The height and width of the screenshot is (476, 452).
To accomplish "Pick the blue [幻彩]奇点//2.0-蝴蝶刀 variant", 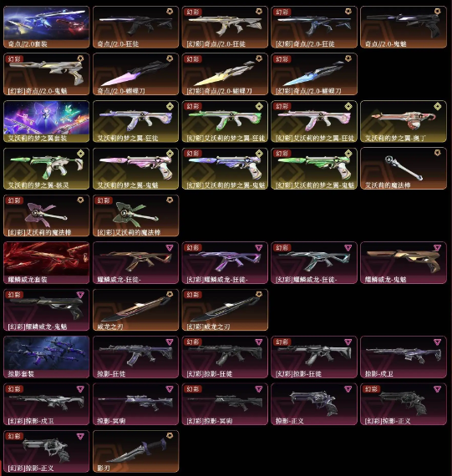I will click(314, 74).
